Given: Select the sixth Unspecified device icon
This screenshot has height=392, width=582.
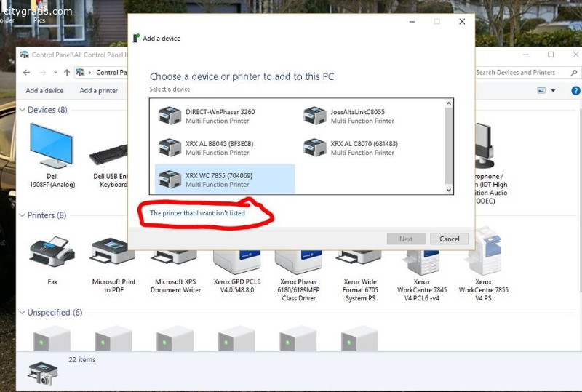Looking at the screenshot, I should pos(359,338).
